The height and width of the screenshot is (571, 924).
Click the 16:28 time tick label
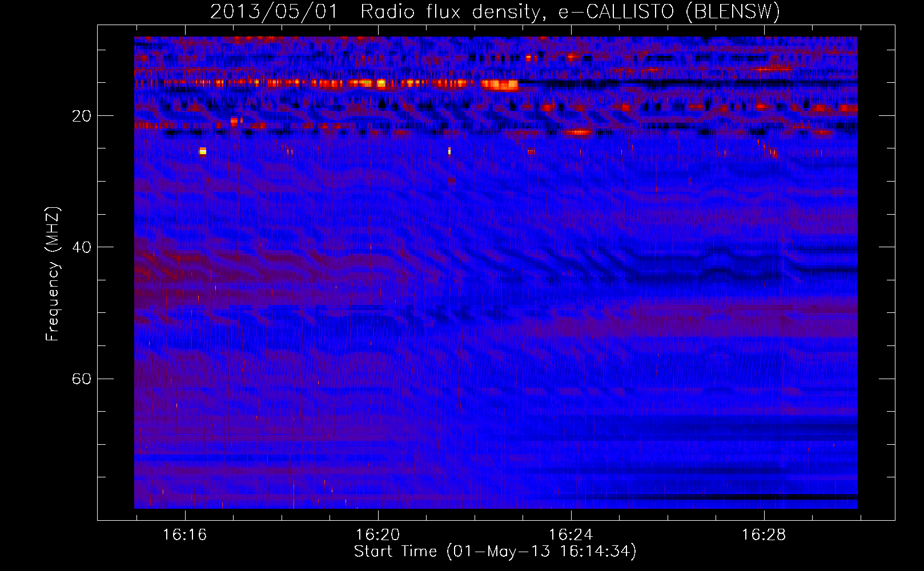coord(764,535)
